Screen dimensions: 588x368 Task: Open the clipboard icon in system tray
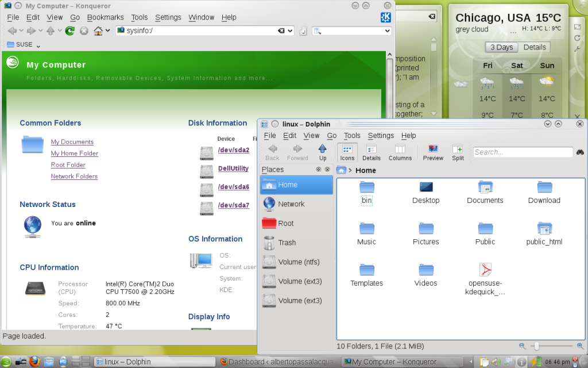[484, 362]
